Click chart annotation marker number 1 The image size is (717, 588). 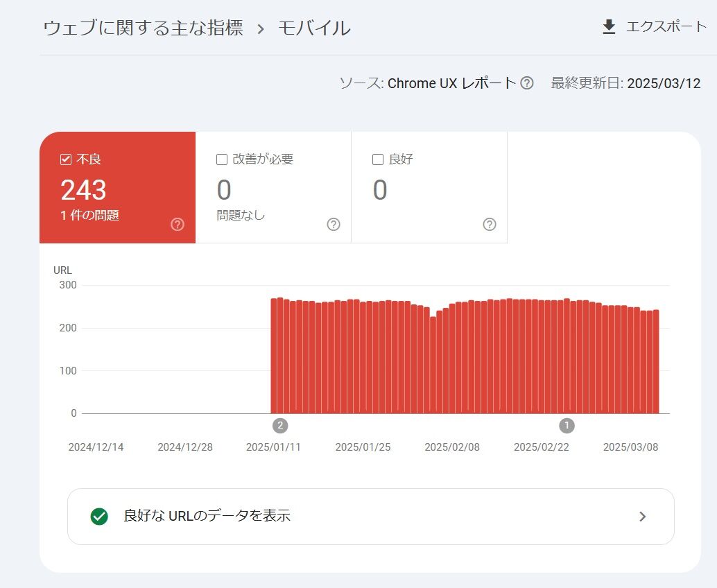[x=567, y=426]
